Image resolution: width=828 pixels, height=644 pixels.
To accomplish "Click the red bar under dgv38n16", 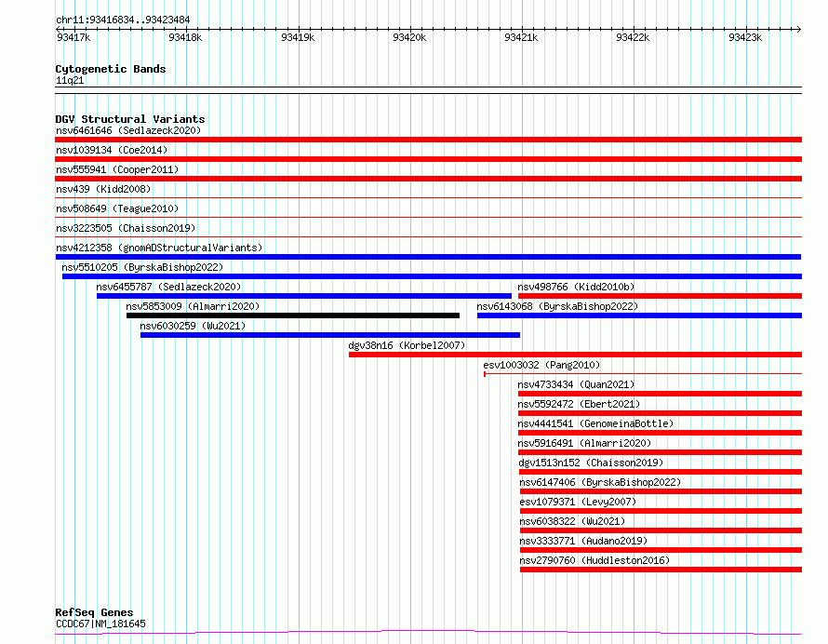I will click(575, 355).
